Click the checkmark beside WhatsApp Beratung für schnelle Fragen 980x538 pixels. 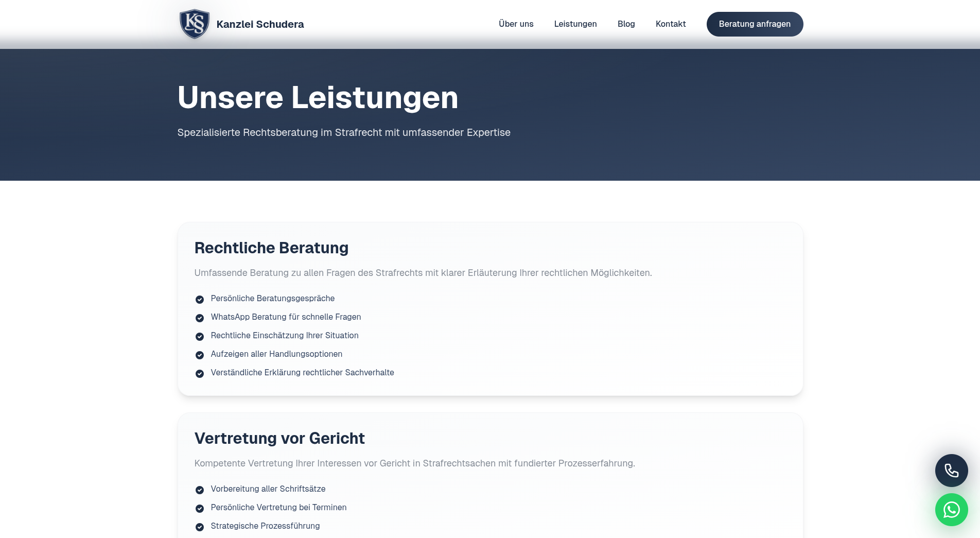[x=200, y=318]
